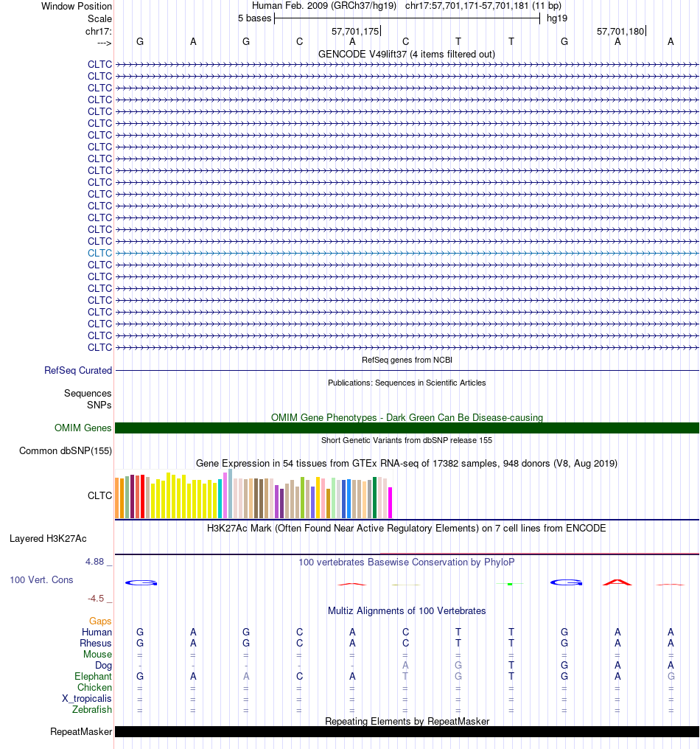
Task: Click the black RepeatMasker track bar
Action: [407, 732]
